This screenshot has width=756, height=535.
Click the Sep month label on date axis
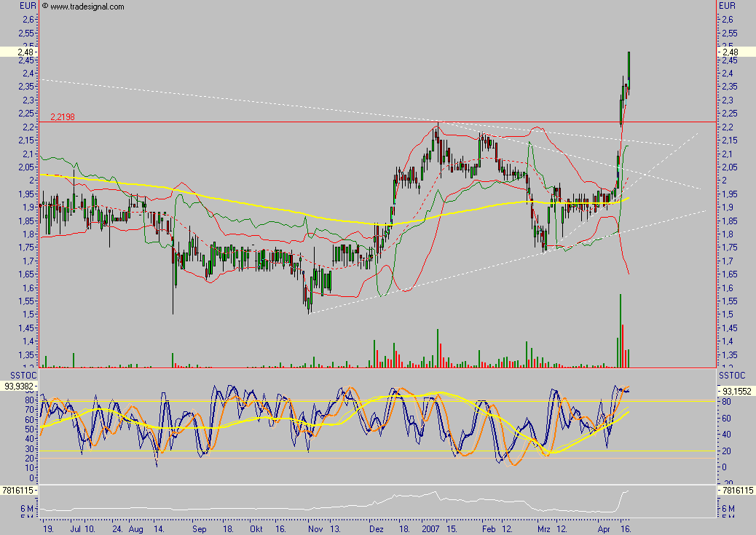click(x=199, y=529)
